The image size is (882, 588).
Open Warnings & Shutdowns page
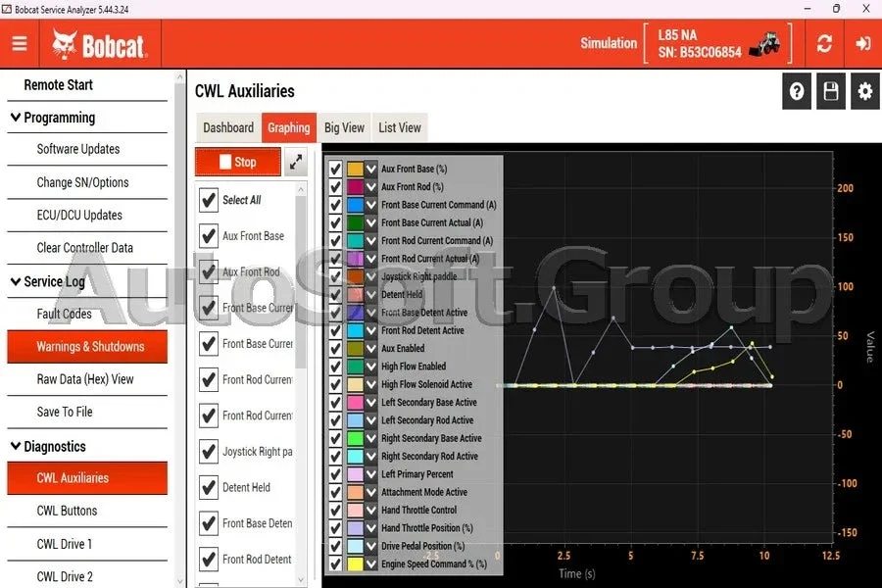pyautogui.click(x=87, y=347)
